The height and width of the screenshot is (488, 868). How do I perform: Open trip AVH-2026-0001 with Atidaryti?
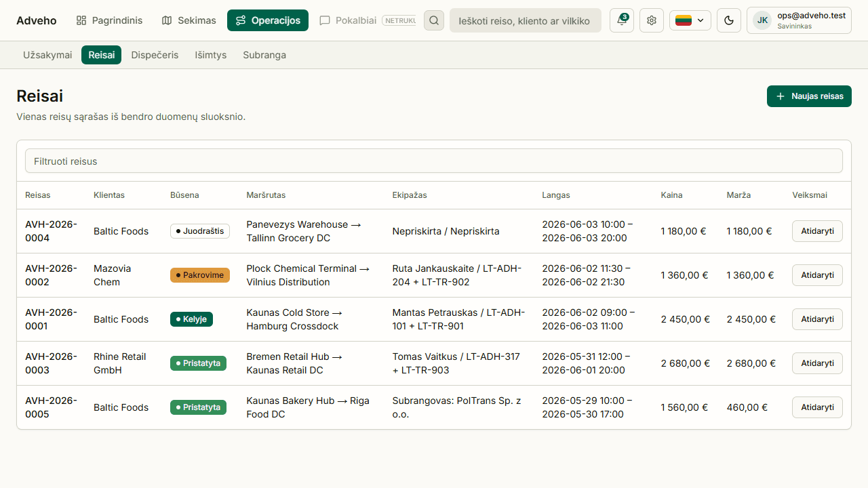click(x=817, y=319)
